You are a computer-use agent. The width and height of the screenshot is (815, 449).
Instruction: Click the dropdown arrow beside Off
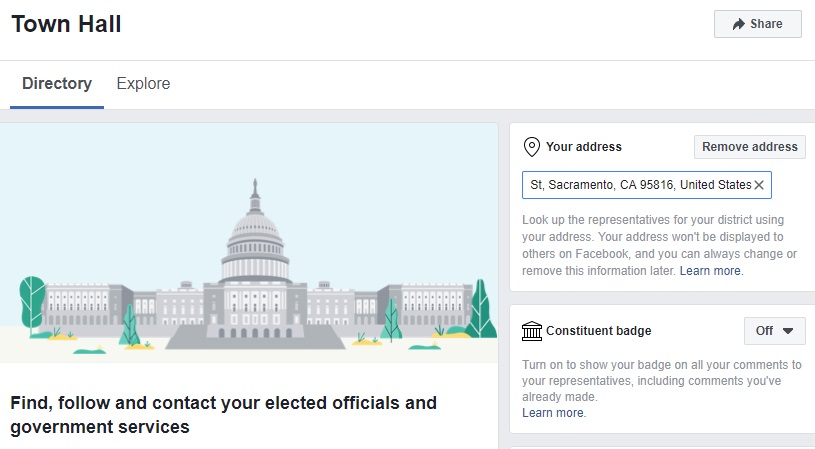[788, 331]
